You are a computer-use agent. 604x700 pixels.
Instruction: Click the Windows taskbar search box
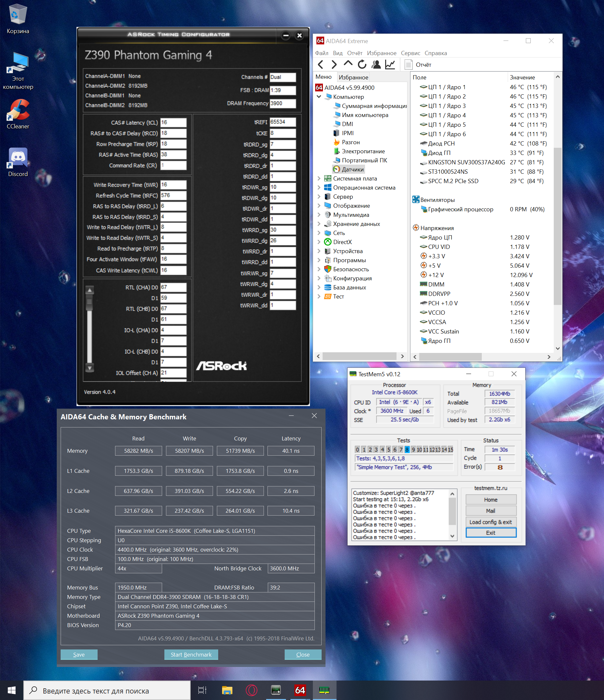(x=107, y=690)
